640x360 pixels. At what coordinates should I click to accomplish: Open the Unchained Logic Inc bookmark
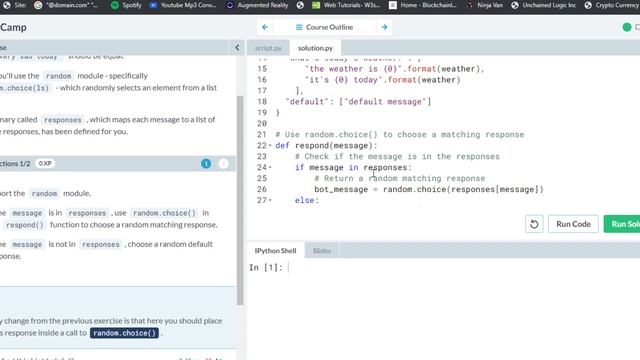click(544, 5)
